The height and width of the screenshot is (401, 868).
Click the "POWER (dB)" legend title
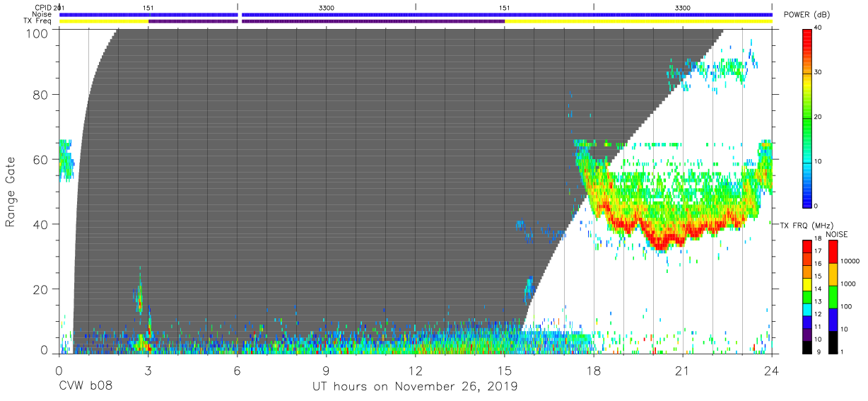point(806,15)
